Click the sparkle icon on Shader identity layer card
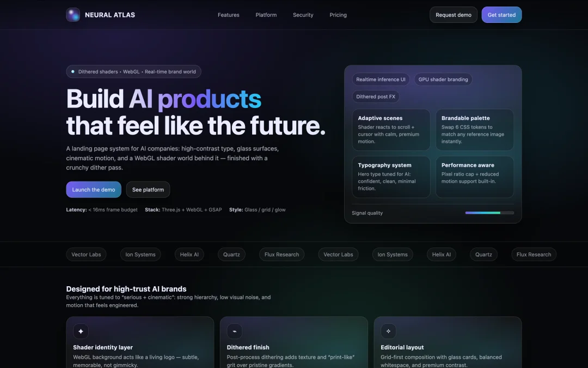The width and height of the screenshot is (588, 368). [81, 331]
